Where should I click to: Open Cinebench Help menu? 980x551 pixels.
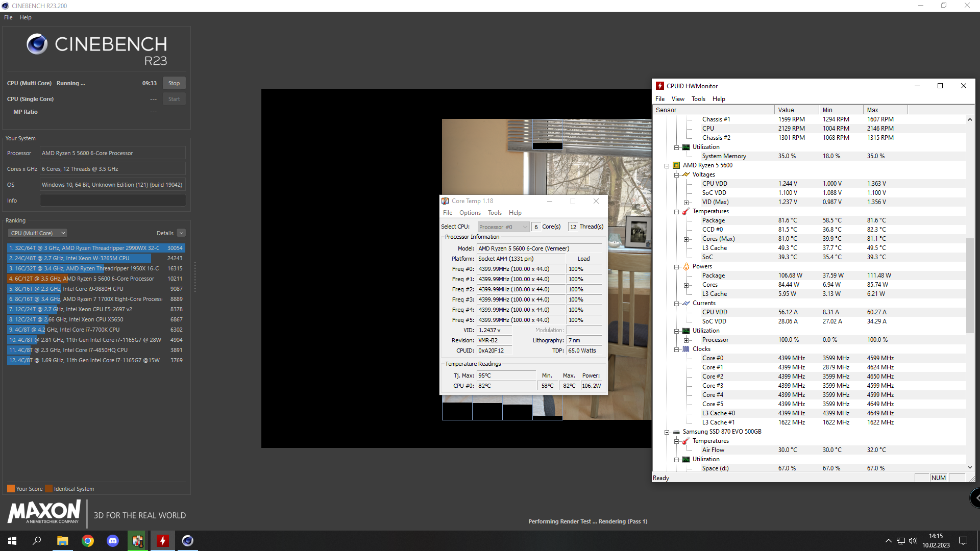click(26, 17)
